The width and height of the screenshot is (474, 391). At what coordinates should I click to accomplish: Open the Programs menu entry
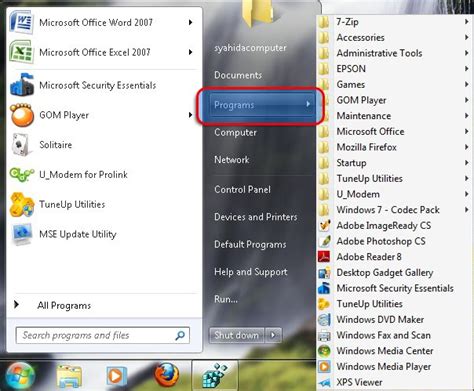point(262,105)
